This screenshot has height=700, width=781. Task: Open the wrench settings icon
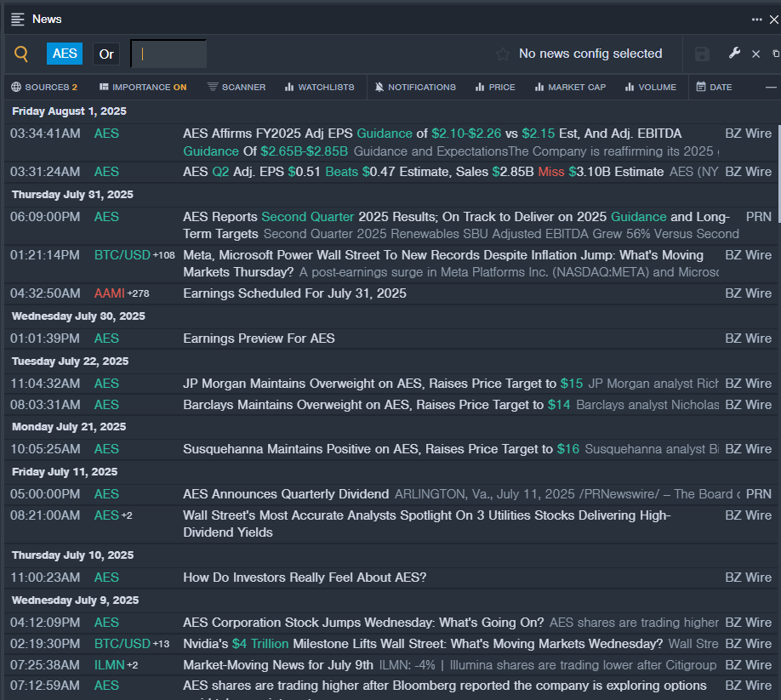click(734, 54)
